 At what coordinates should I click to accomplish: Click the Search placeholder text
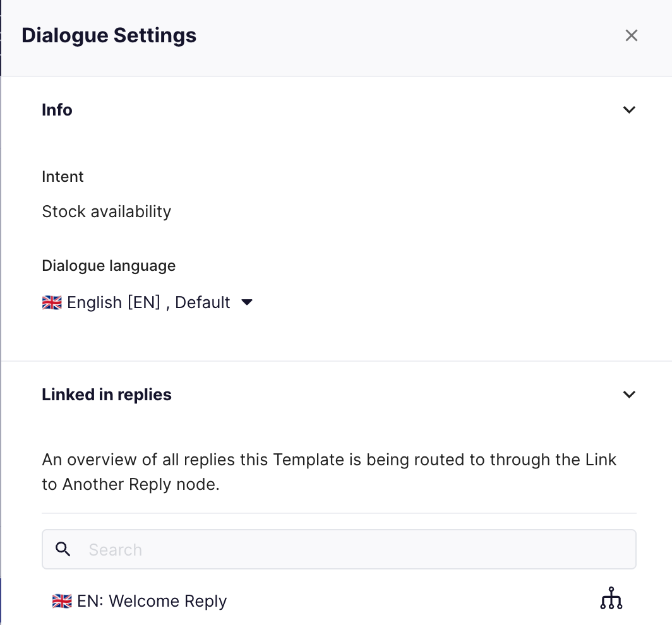pos(116,550)
